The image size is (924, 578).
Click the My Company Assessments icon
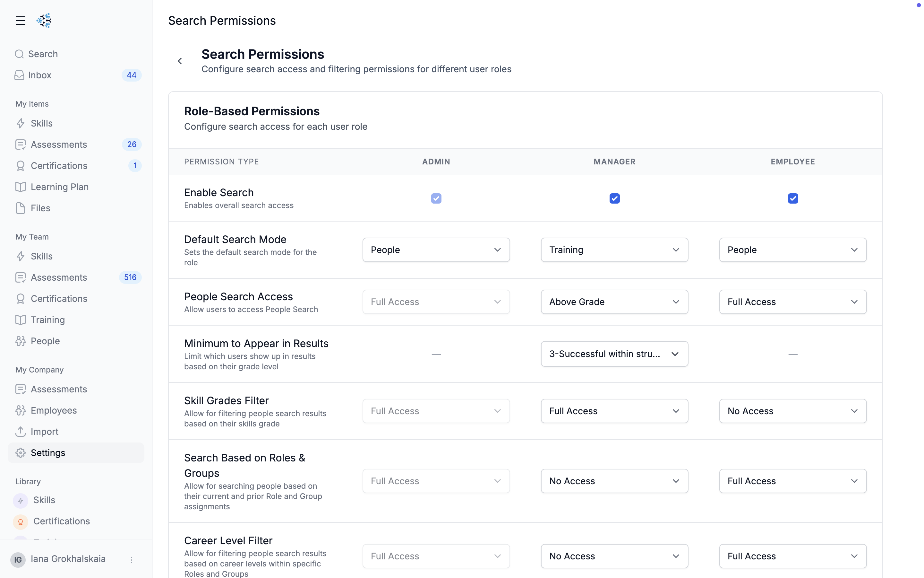pos(21,389)
